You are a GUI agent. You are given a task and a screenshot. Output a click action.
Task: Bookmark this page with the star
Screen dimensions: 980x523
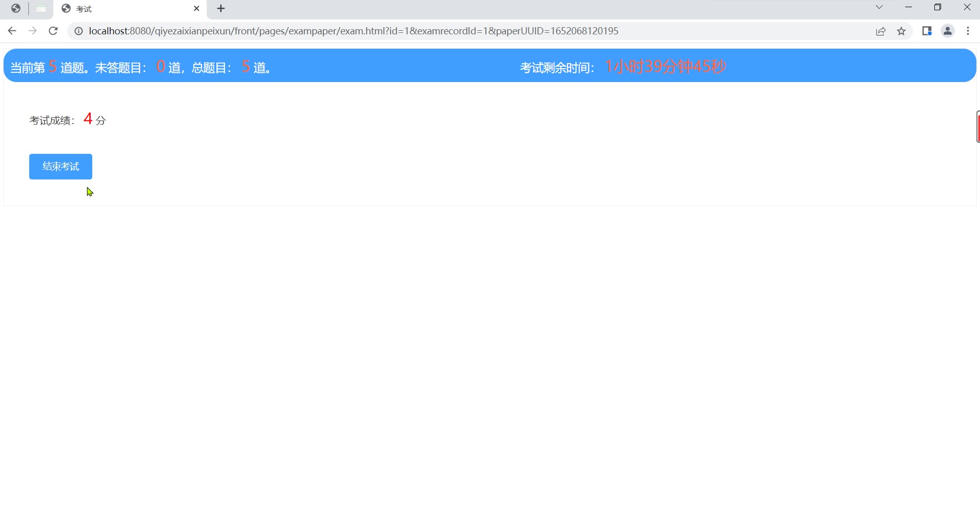tap(902, 31)
